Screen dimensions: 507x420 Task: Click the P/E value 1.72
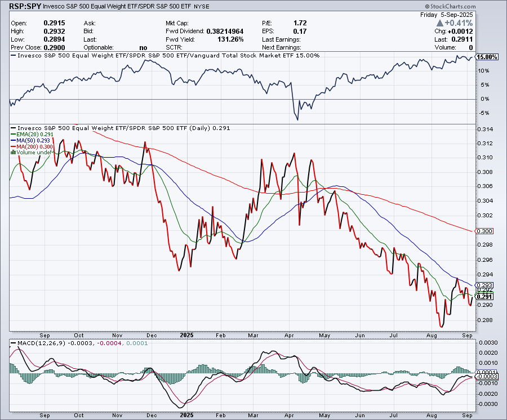pyautogui.click(x=300, y=23)
